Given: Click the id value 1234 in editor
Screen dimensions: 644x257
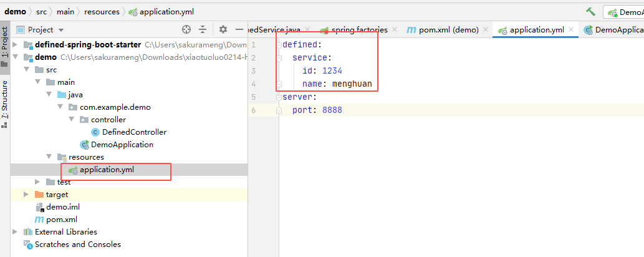Looking at the screenshot, I should [332, 70].
